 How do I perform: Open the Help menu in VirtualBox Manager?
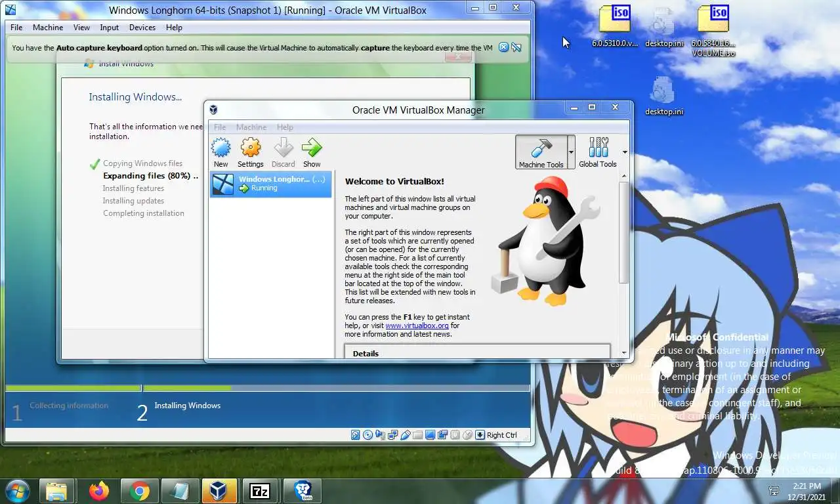[x=285, y=127]
